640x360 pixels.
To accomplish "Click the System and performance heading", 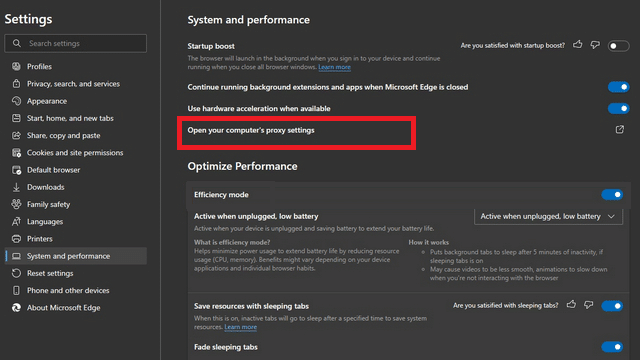I will point(249,20).
